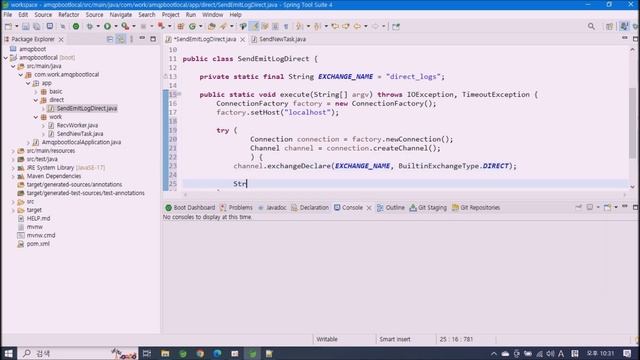Click the Save icon in the toolbar
640x360 pixels.
tap(26, 27)
